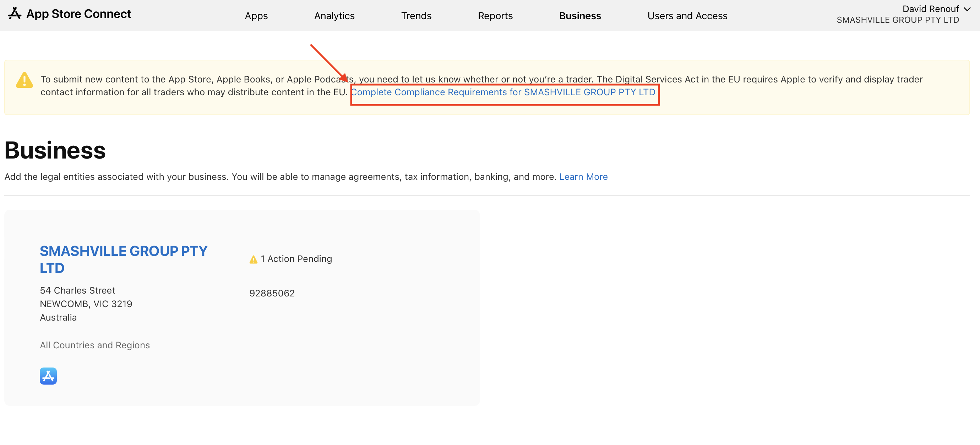
Task: Click the Business page heading
Action: 55,150
